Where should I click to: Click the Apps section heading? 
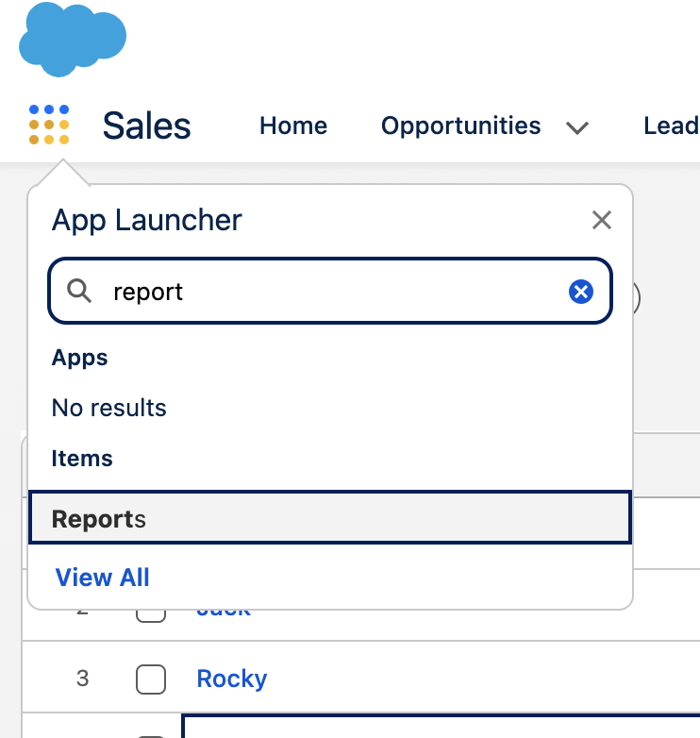(79, 359)
